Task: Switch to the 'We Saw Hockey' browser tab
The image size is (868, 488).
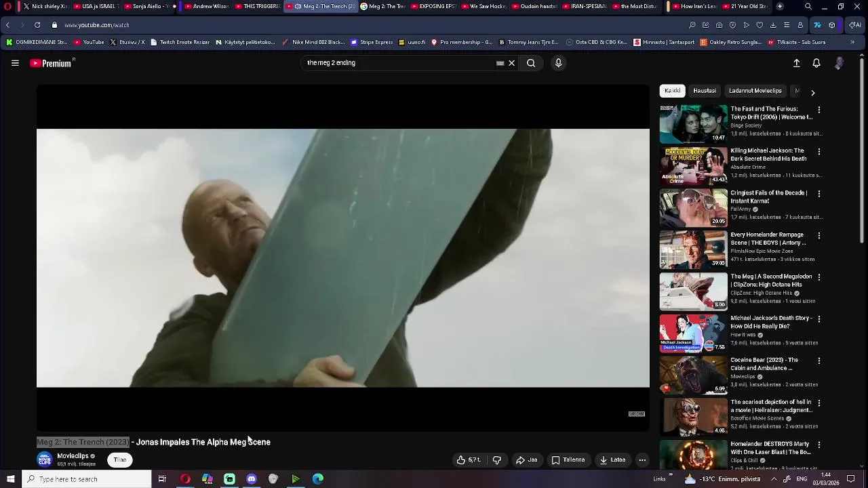Action: coord(483,6)
